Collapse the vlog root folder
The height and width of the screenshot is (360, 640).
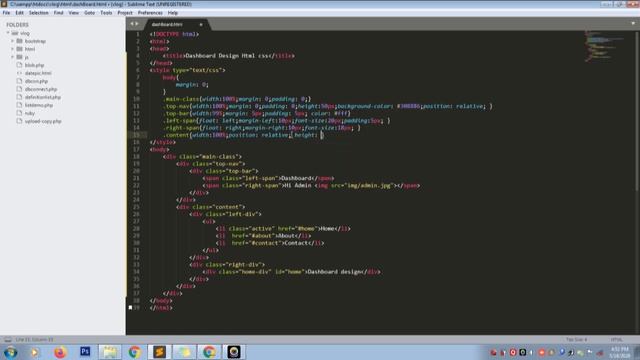(8, 33)
